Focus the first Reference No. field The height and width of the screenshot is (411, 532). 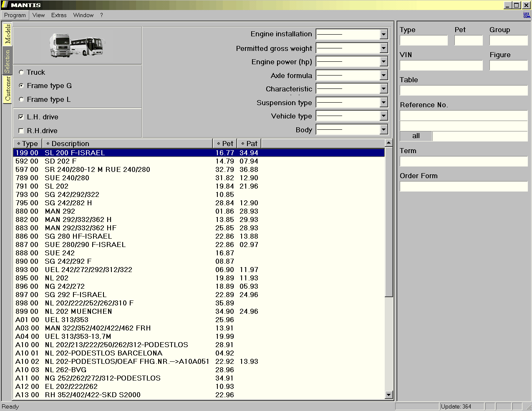[x=464, y=116]
